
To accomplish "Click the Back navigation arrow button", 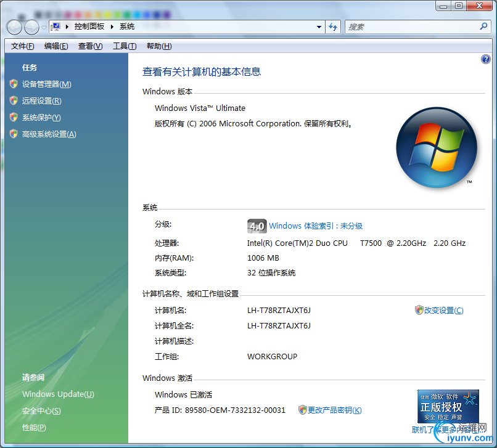I will click(14, 27).
